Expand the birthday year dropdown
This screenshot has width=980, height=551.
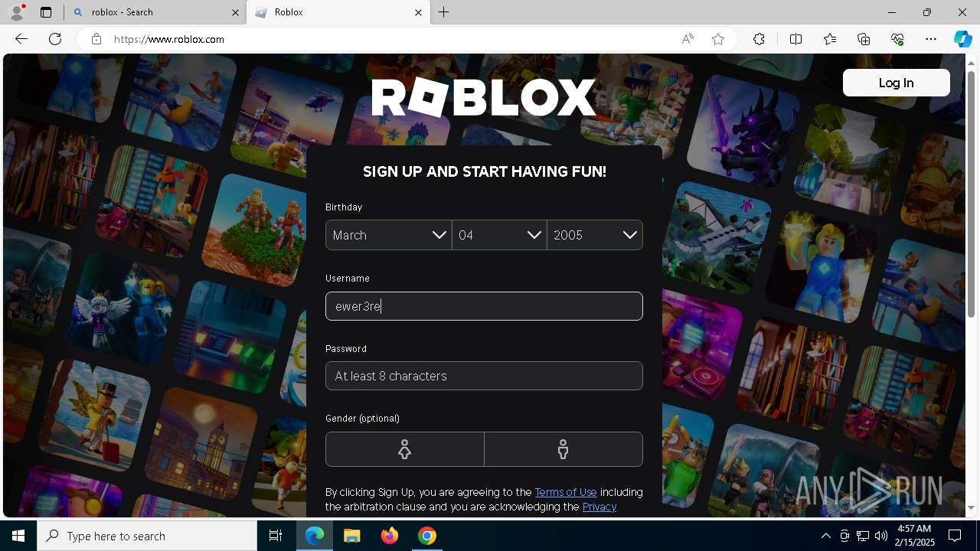(x=595, y=235)
